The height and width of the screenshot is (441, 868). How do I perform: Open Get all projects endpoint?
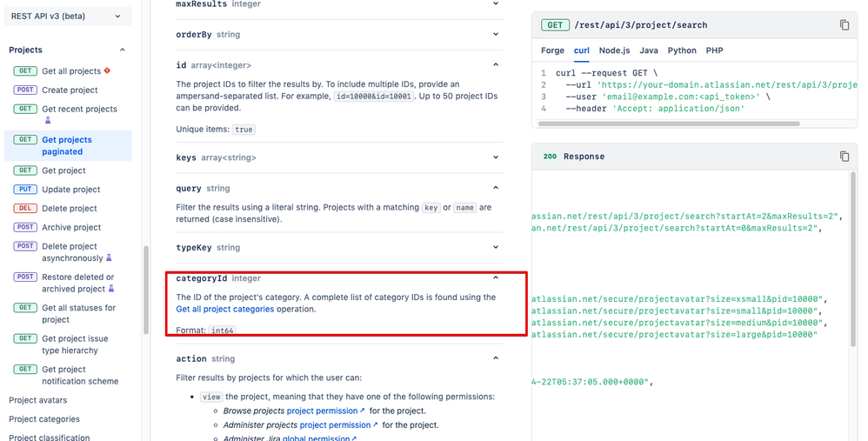71,70
